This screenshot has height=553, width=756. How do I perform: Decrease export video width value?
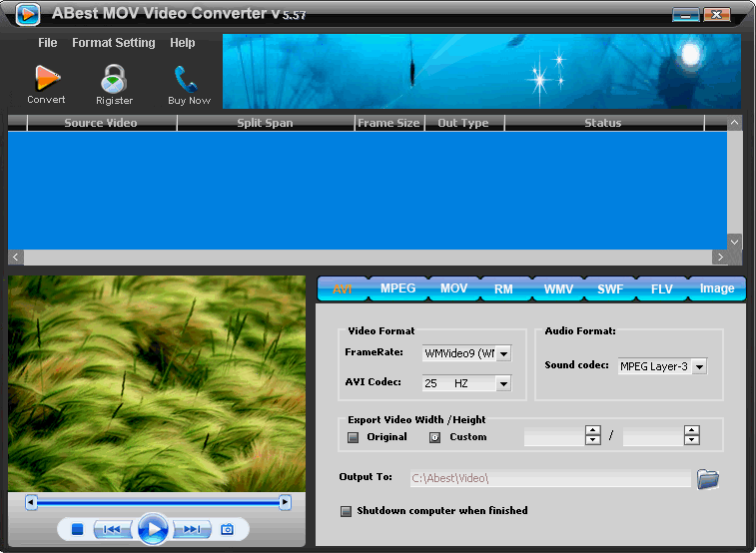pyautogui.click(x=592, y=440)
